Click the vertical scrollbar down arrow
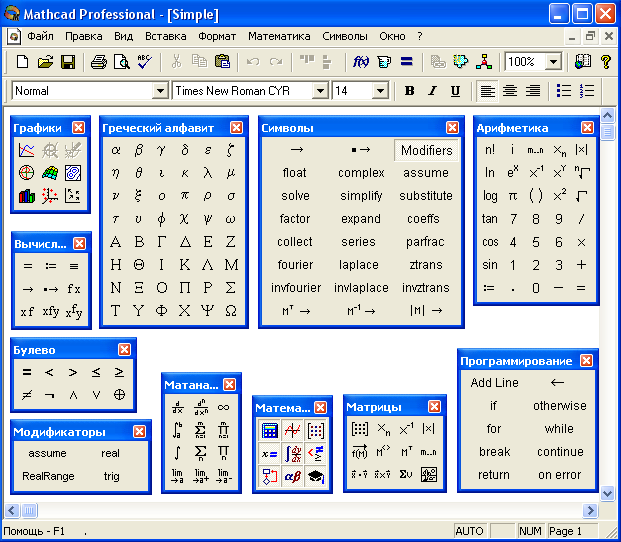Viewport: 621px width, 542px height. [x=607, y=493]
